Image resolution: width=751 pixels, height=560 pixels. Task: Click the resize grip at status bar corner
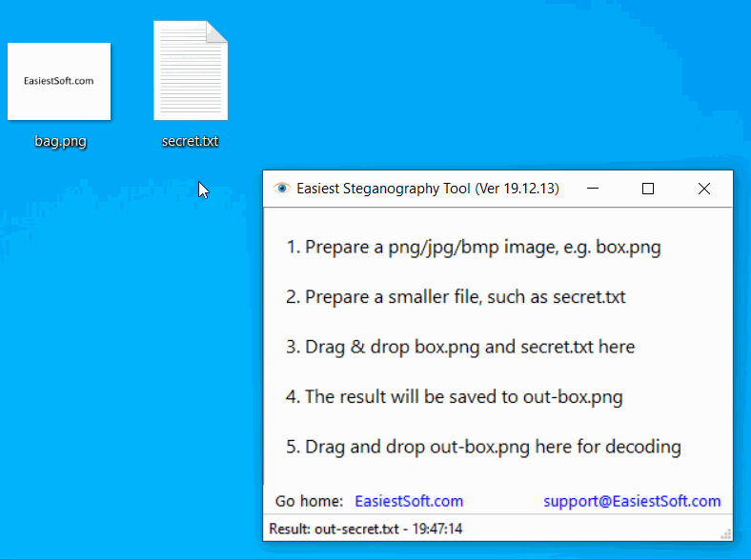pos(726,534)
